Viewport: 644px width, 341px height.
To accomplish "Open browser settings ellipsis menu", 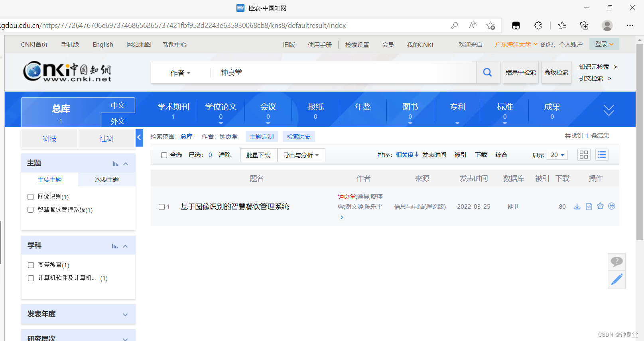I will [630, 25].
